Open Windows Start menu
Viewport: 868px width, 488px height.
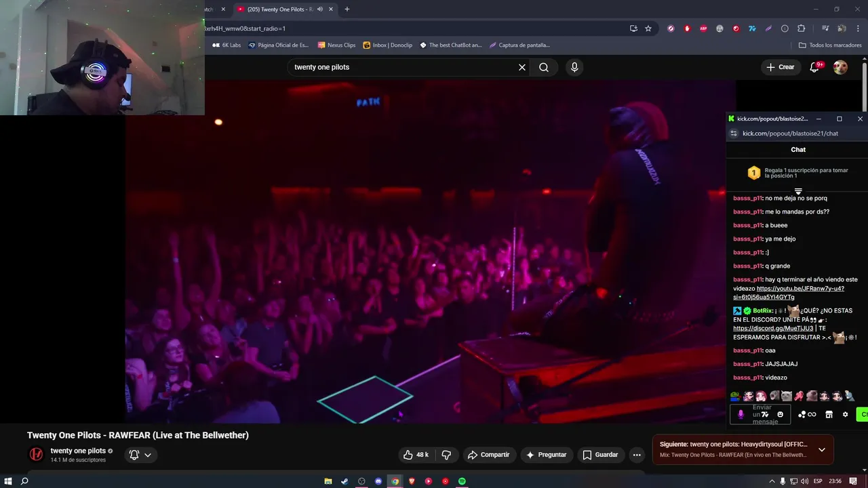8,481
